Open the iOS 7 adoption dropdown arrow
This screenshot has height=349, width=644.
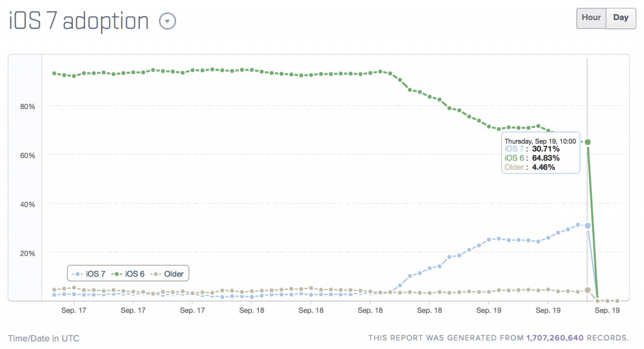[x=168, y=21]
